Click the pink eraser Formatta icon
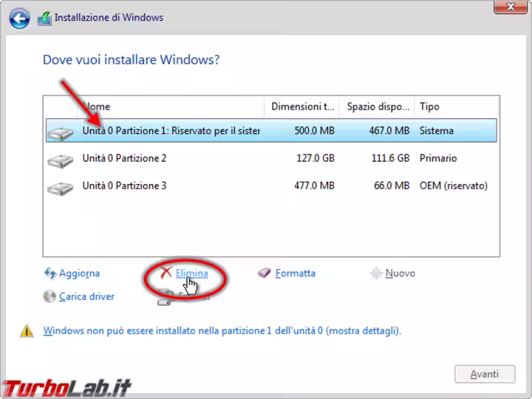The image size is (532, 399). (265, 273)
